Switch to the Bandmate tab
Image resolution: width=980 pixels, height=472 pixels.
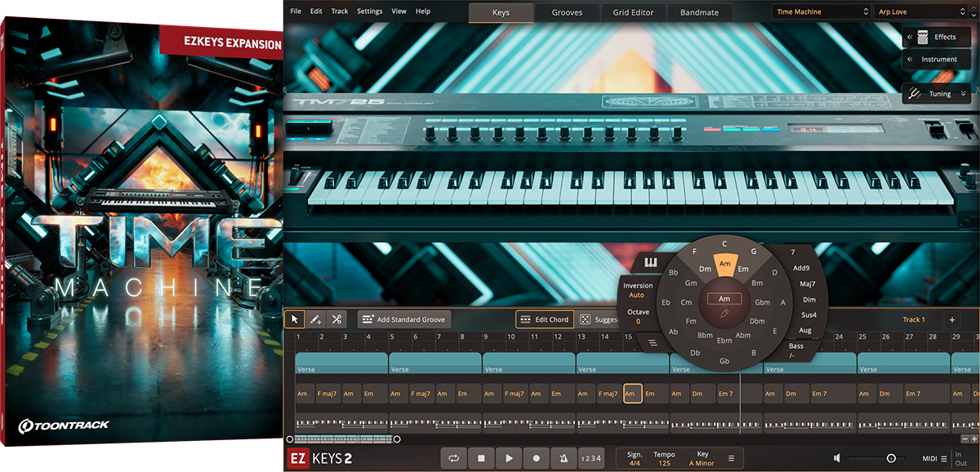click(700, 12)
